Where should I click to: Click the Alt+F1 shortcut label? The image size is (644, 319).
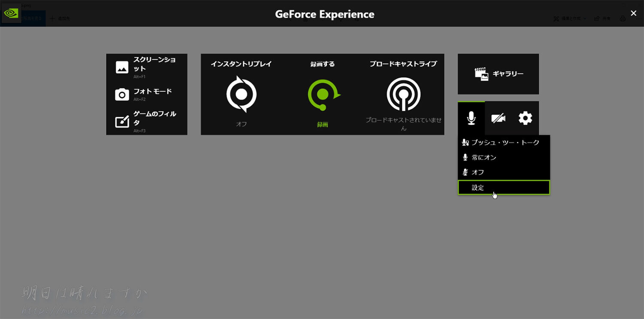[x=140, y=77]
